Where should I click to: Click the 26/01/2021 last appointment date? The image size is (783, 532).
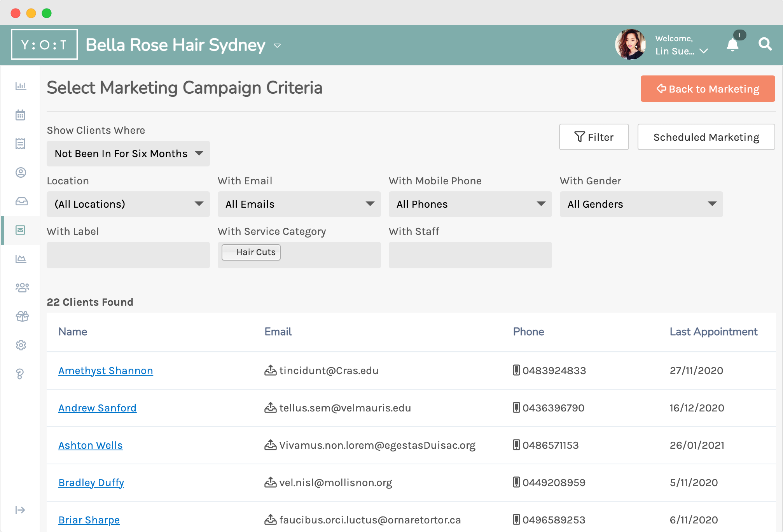[697, 445]
